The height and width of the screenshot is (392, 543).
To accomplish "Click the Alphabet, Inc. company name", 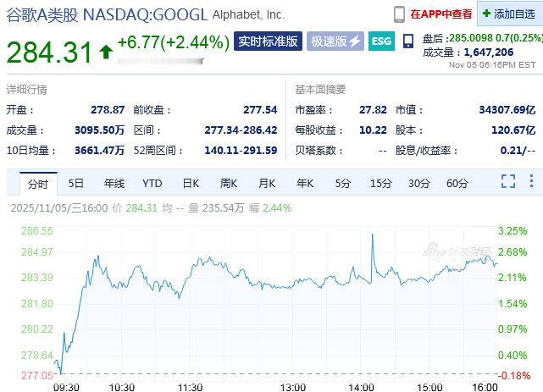I will pos(248,15).
